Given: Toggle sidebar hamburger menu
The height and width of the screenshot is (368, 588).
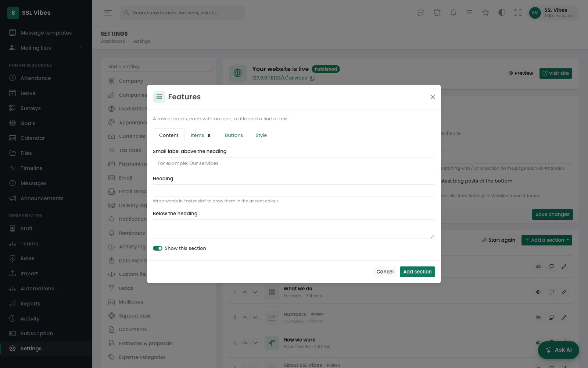Looking at the screenshot, I should [108, 13].
